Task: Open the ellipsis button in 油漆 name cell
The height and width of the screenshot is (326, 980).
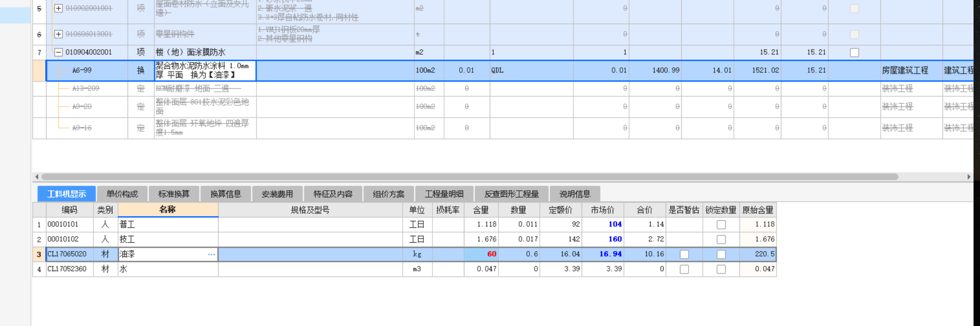Action: 211,254
